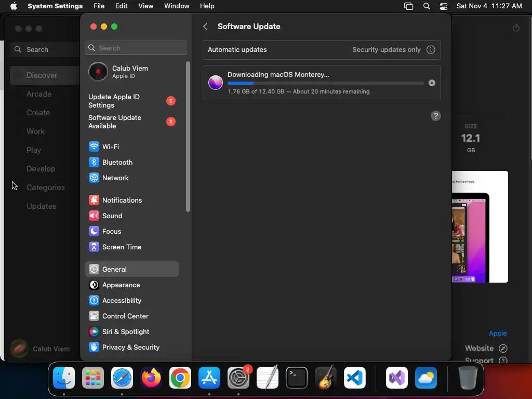Open Control Center settings
Image resolution: width=532 pixels, height=399 pixels.
[x=131, y=316]
